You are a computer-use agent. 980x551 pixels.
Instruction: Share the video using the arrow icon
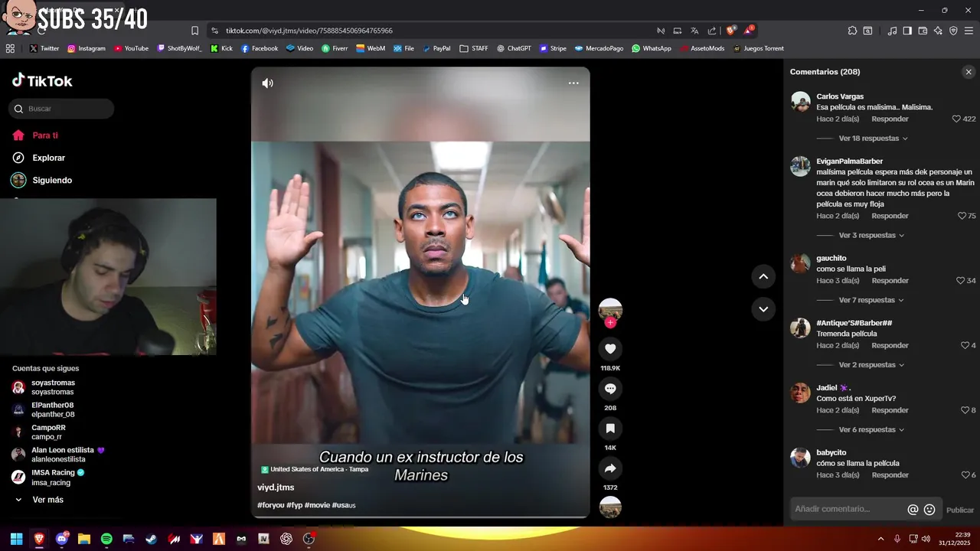click(x=610, y=468)
